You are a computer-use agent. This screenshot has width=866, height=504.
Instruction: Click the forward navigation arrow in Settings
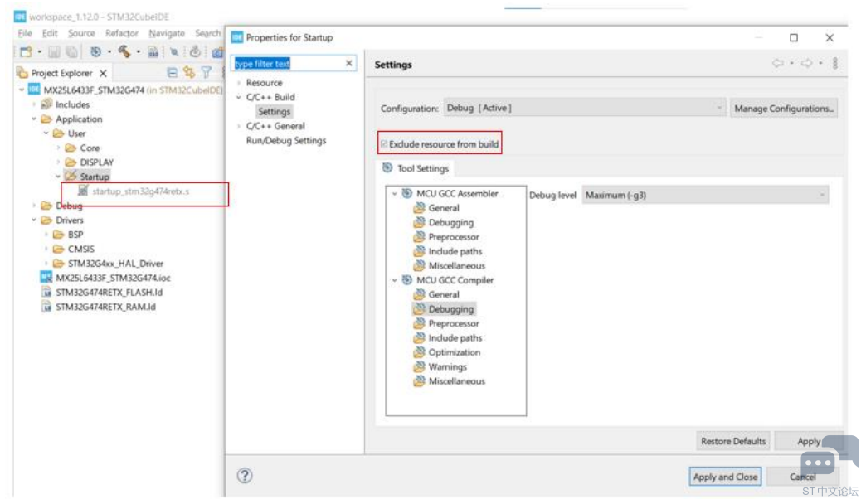pyautogui.click(x=807, y=64)
